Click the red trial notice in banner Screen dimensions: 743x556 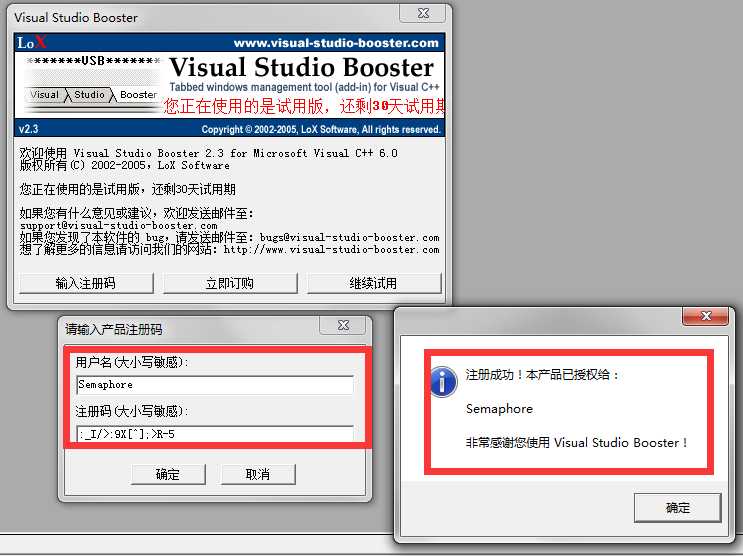[304, 106]
